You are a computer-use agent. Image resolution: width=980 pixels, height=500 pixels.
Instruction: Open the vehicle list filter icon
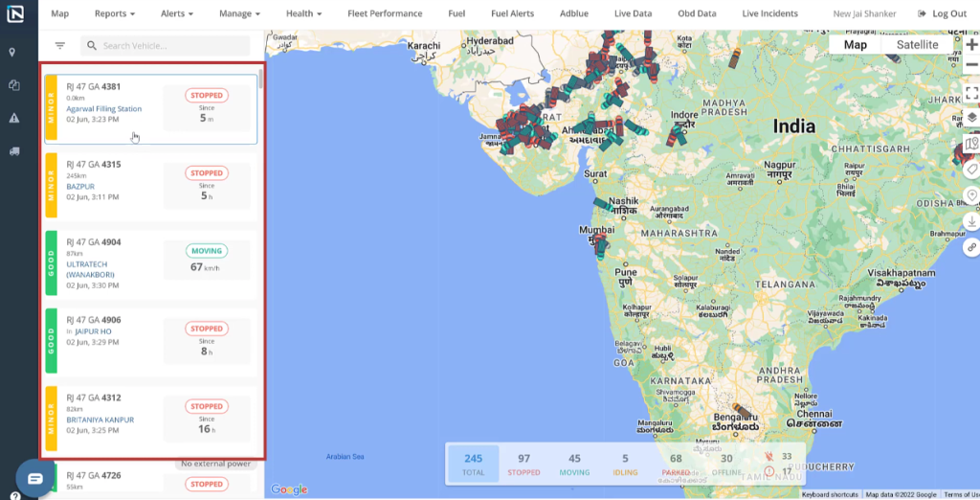tap(60, 45)
